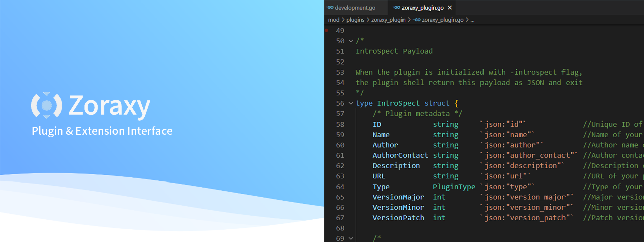
Task: Click the Zoraxy logo icon
Action: 46,105
